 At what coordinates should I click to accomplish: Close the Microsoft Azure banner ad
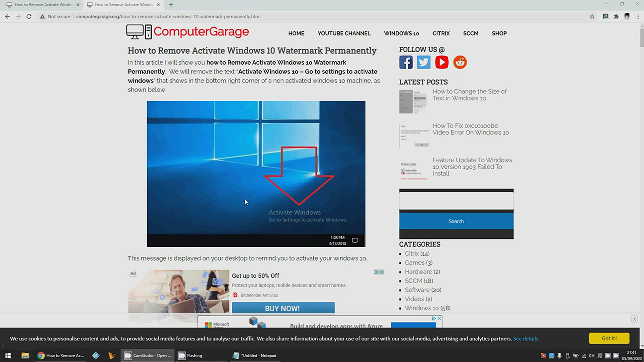tap(439, 318)
